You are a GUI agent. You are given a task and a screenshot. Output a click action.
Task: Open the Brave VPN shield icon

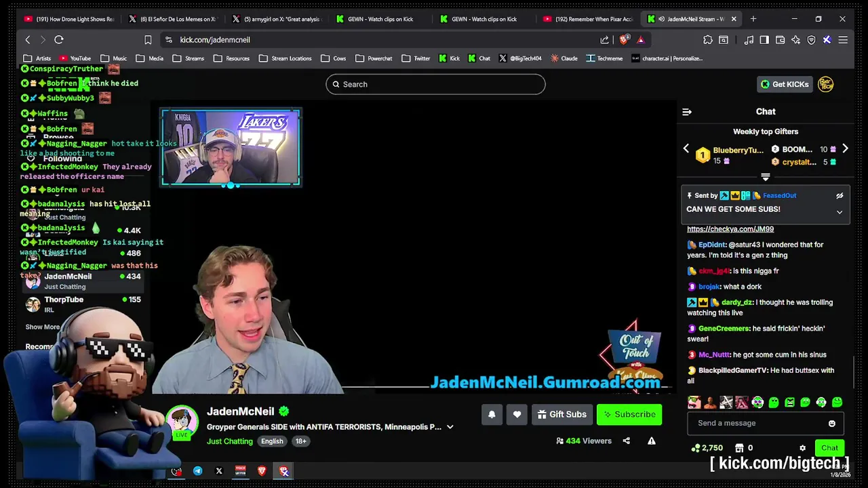pos(811,40)
